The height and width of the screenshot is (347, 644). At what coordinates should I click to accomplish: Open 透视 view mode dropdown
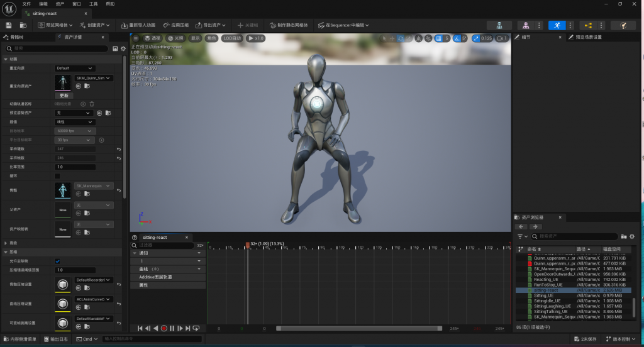[152, 38]
